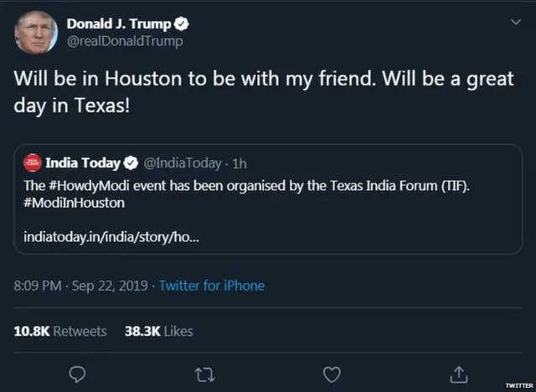Click the Twitter for iPhone source link

coord(211,286)
